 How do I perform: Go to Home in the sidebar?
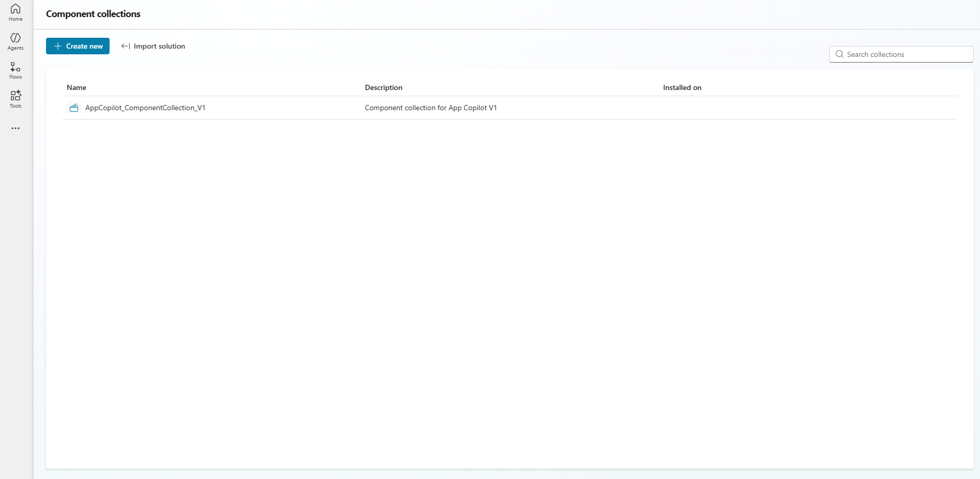pyautogui.click(x=16, y=12)
